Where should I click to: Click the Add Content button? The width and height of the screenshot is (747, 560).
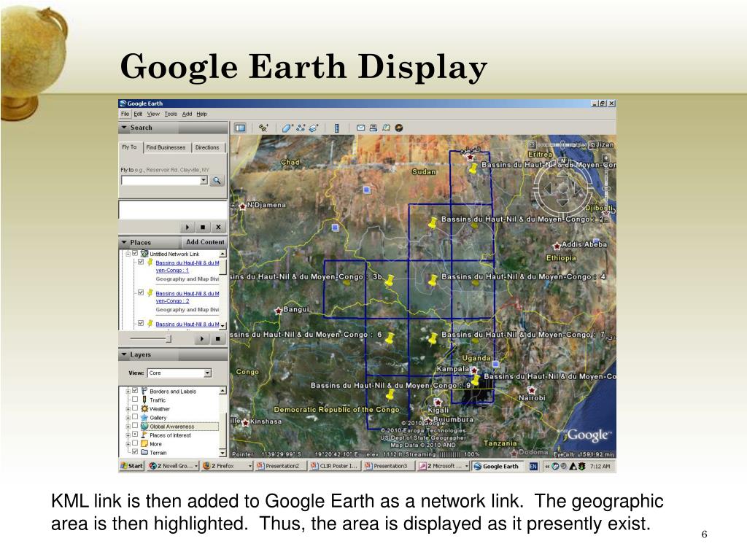tap(205, 242)
